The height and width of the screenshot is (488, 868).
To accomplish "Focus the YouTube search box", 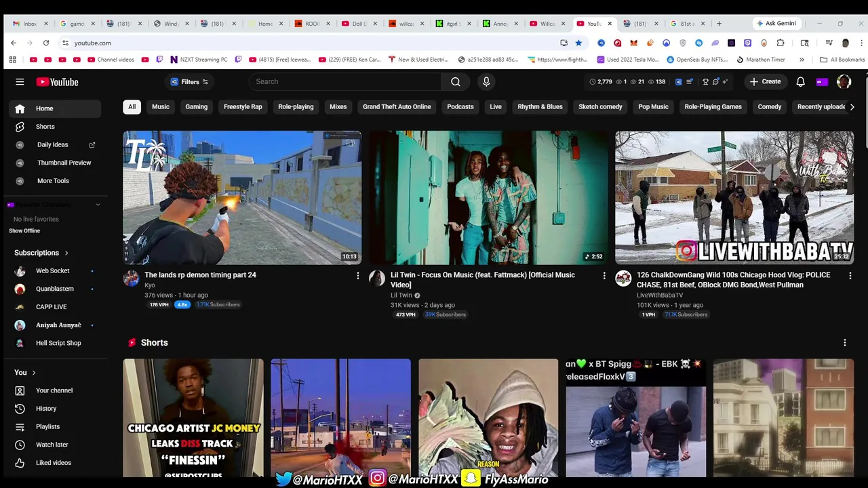I will point(346,81).
